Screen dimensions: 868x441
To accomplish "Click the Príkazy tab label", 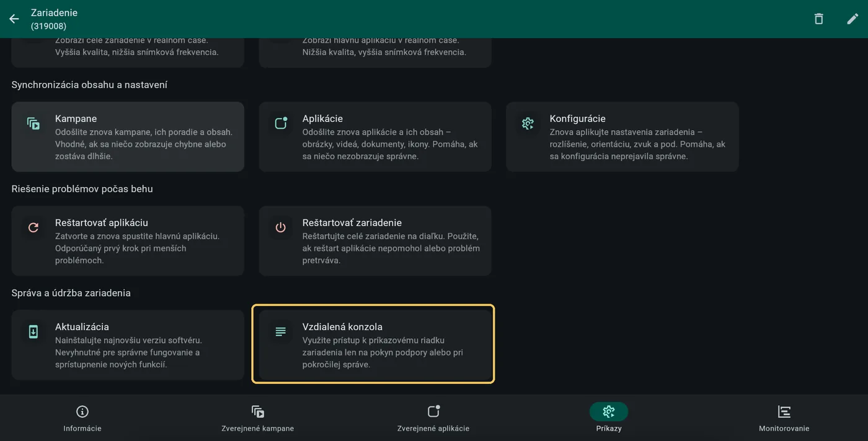I will [609, 429].
